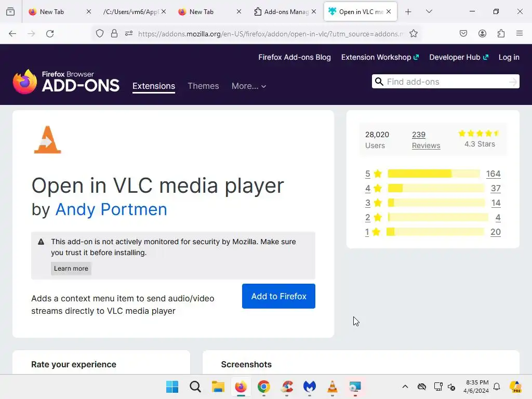The image size is (532, 399).
Task: Click the Learn more button
Action: pos(71,269)
